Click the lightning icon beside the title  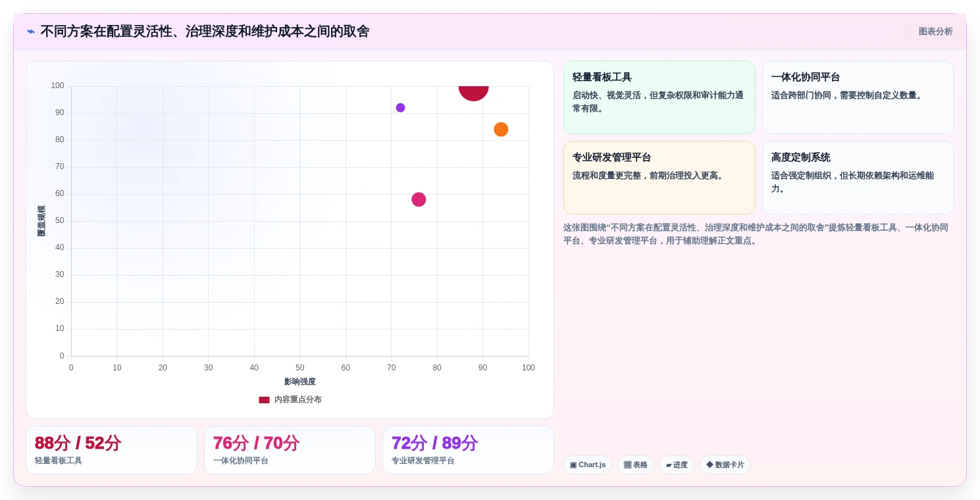point(31,32)
